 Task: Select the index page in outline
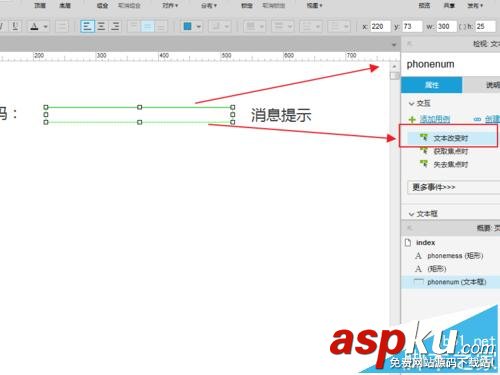(x=425, y=243)
